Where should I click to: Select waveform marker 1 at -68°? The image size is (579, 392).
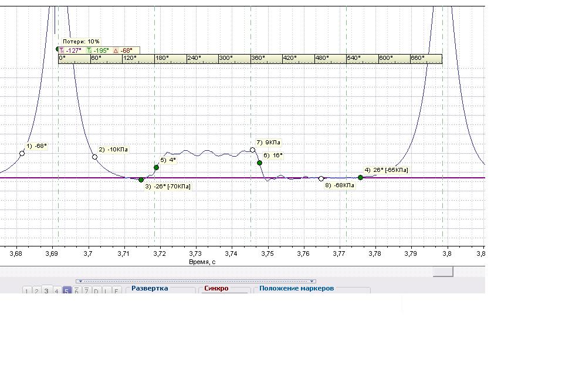point(22,153)
